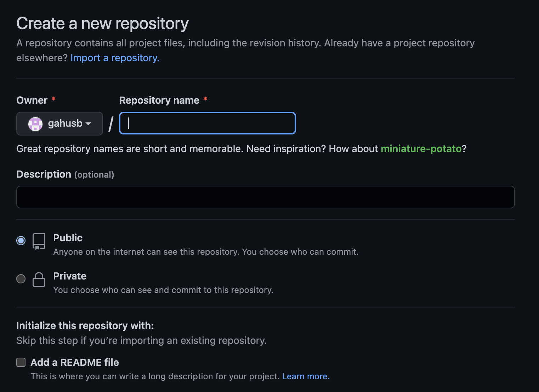Click the Create a new repository heading
The height and width of the screenshot is (392, 539).
click(102, 23)
